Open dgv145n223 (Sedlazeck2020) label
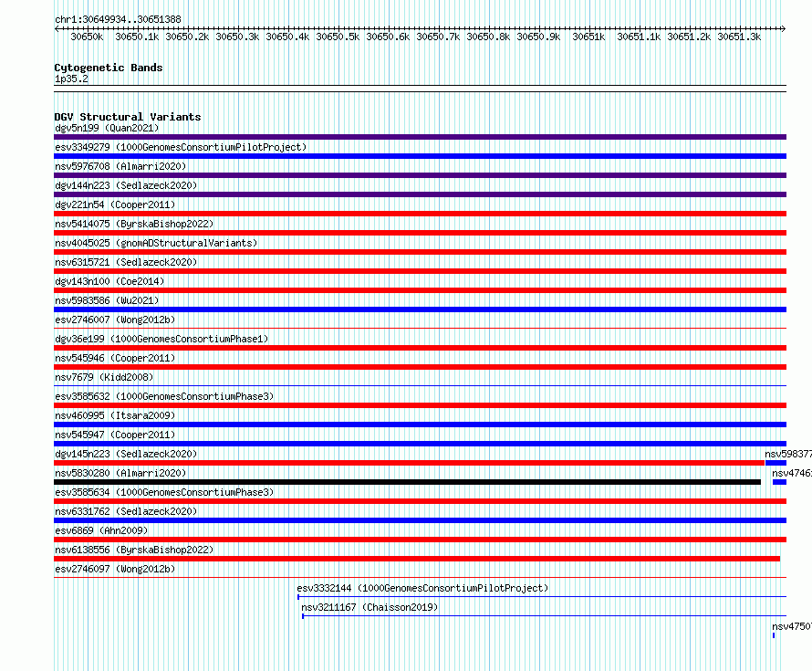Screen dimensions: 812x671 (x=126, y=454)
